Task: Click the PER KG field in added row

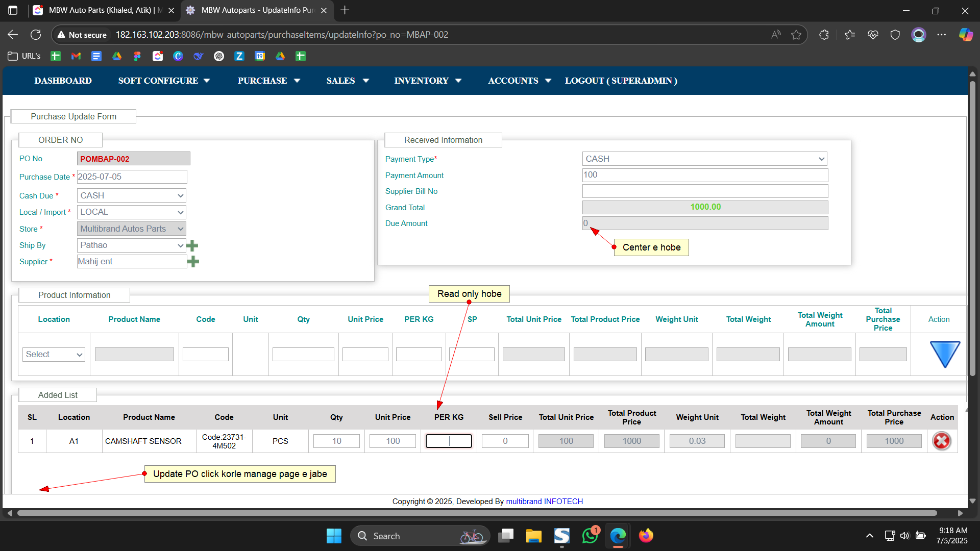Action: pos(449,441)
